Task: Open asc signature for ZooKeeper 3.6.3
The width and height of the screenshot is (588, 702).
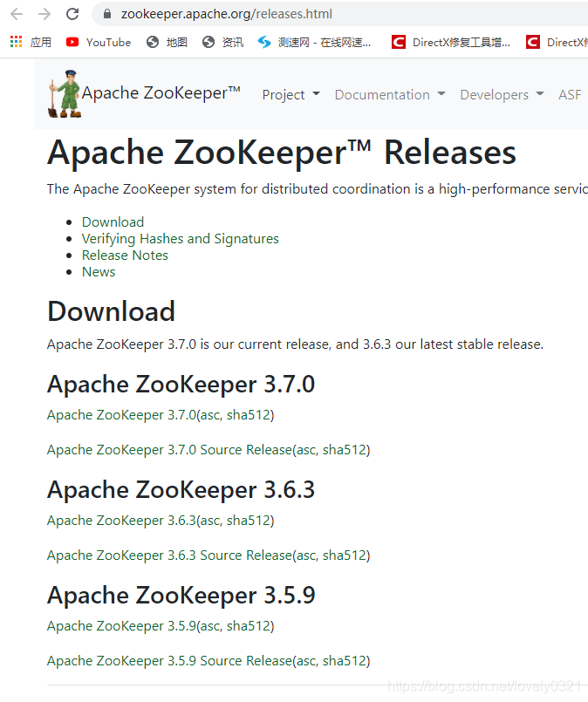Action: tap(210, 521)
